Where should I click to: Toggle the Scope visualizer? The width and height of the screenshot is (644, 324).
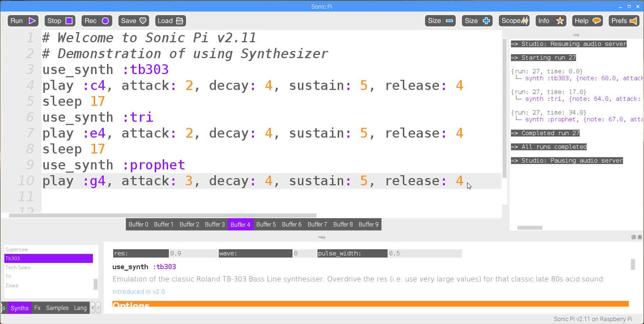(x=514, y=21)
